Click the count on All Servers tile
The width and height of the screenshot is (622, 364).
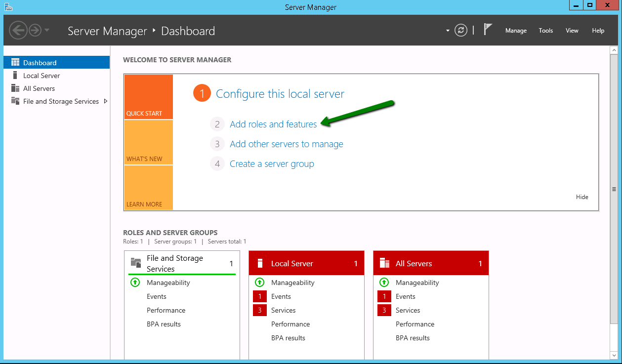[480, 263]
